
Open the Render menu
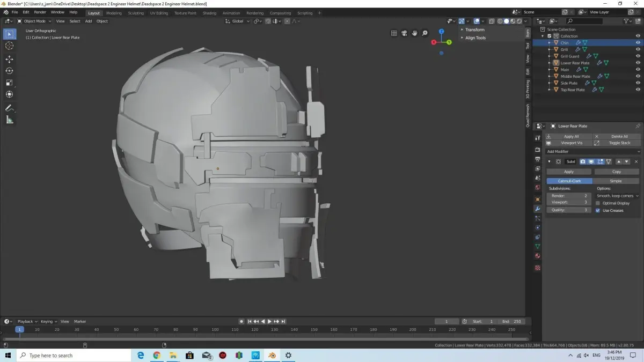click(x=40, y=12)
